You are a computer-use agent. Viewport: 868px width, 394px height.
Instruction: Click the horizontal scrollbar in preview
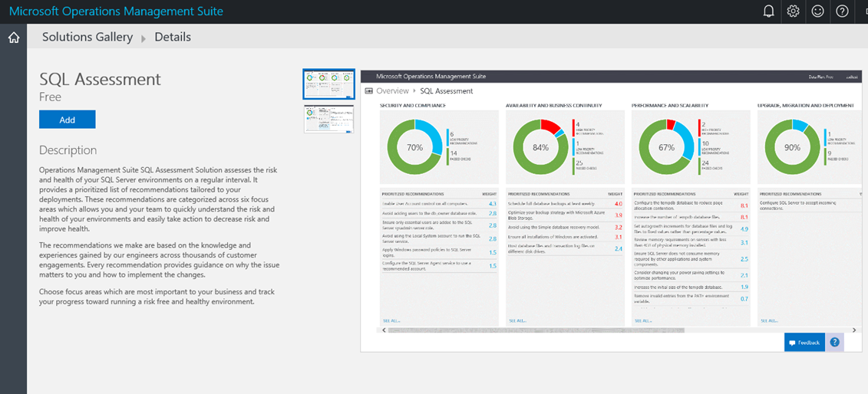click(536, 330)
